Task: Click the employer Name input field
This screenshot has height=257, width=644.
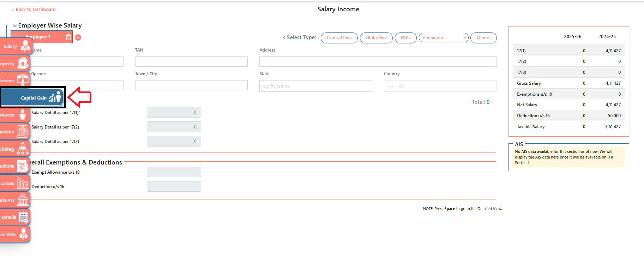Action: 77,62
